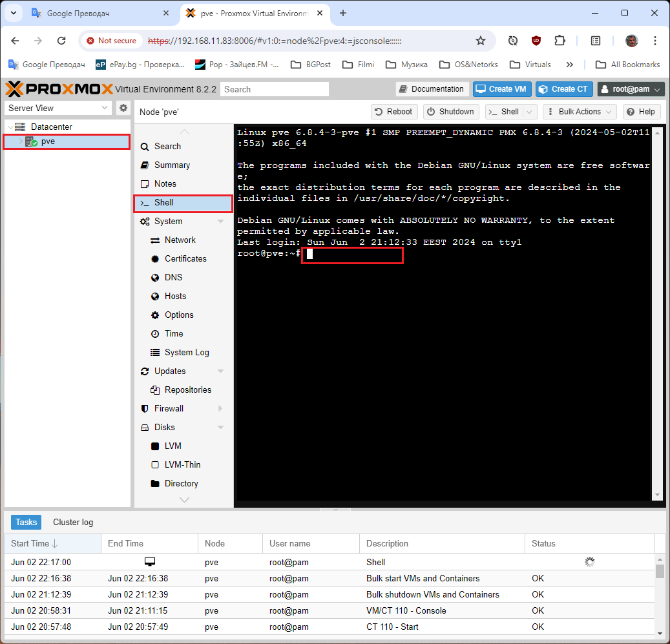Close the Proxmox browser tab

pyautogui.click(x=320, y=13)
